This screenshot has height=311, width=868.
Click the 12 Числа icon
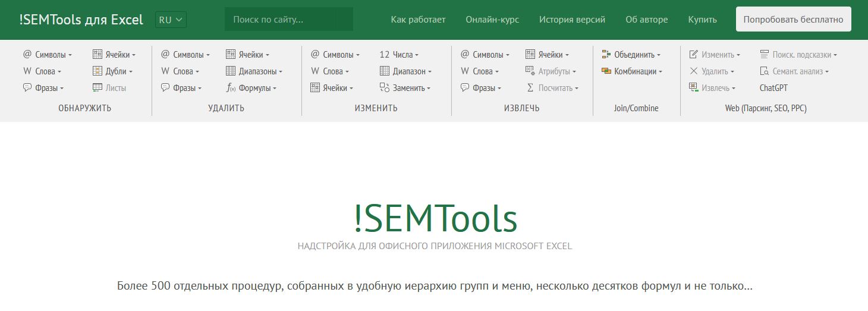click(x=384, y=55)
